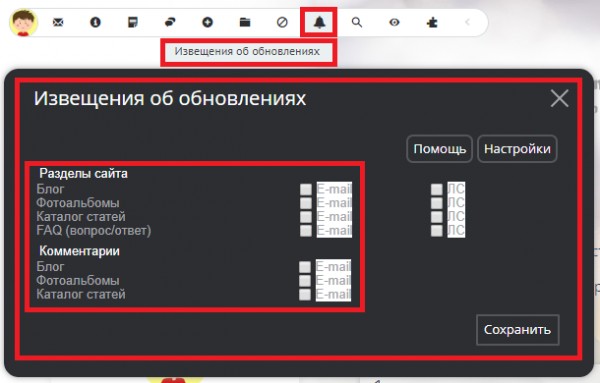Click the plus circle add icon

(207, 23)
